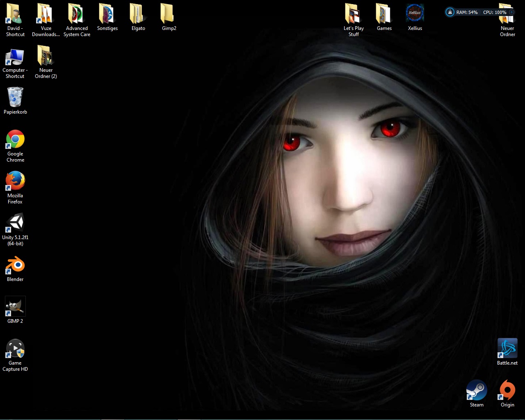This screenshot has width=525, height=420.
Task: Click the Game Capture HD icon
Action: (x=15, y=349)
